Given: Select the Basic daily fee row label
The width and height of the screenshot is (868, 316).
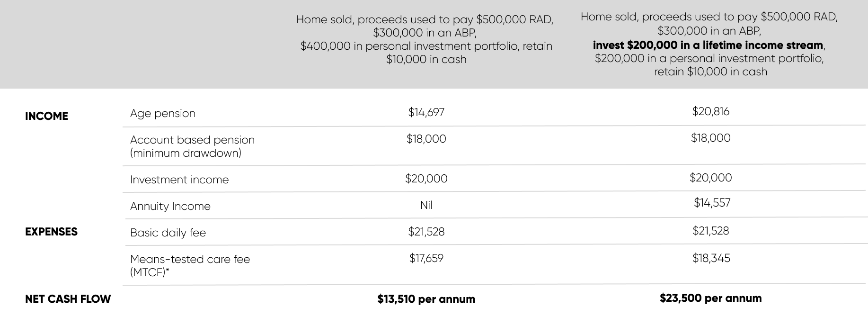Looking at the screenshot, I should (168, 233).
